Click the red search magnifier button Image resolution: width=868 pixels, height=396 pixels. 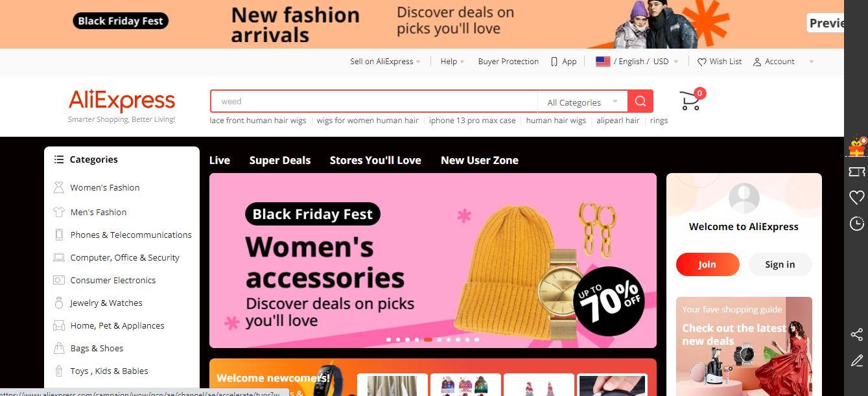tap(640, 101)
